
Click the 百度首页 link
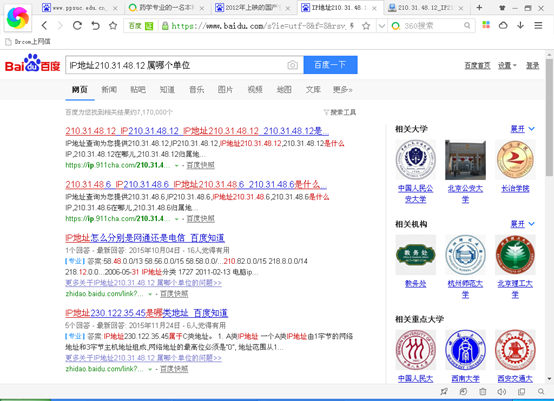coord(477,65)
